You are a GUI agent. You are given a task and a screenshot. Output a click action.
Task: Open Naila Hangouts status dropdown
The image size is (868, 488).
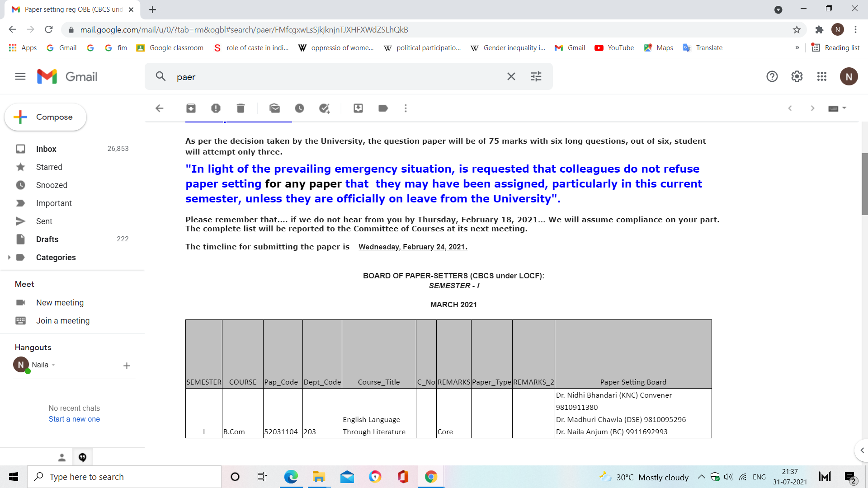coord(43,365)
